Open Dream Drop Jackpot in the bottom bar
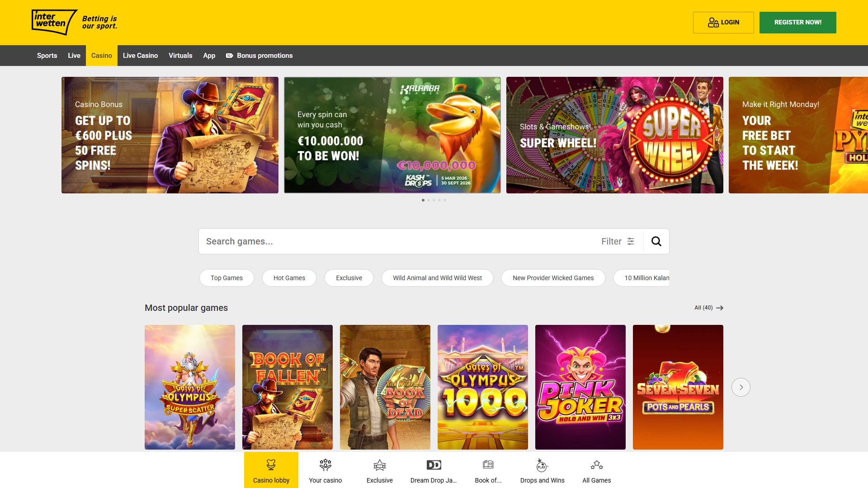868x488 pixels. pos(434,470)
